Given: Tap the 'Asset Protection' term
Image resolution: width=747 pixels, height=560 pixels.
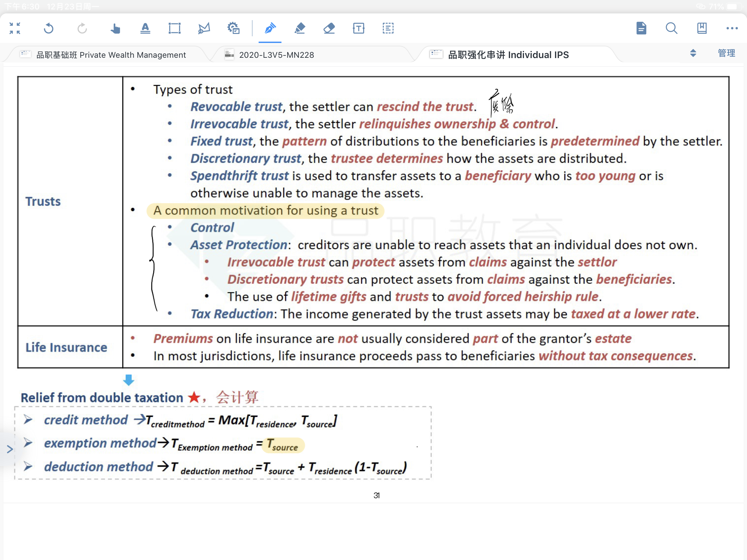Looking at the screenshot, I should tap(239, 245).
